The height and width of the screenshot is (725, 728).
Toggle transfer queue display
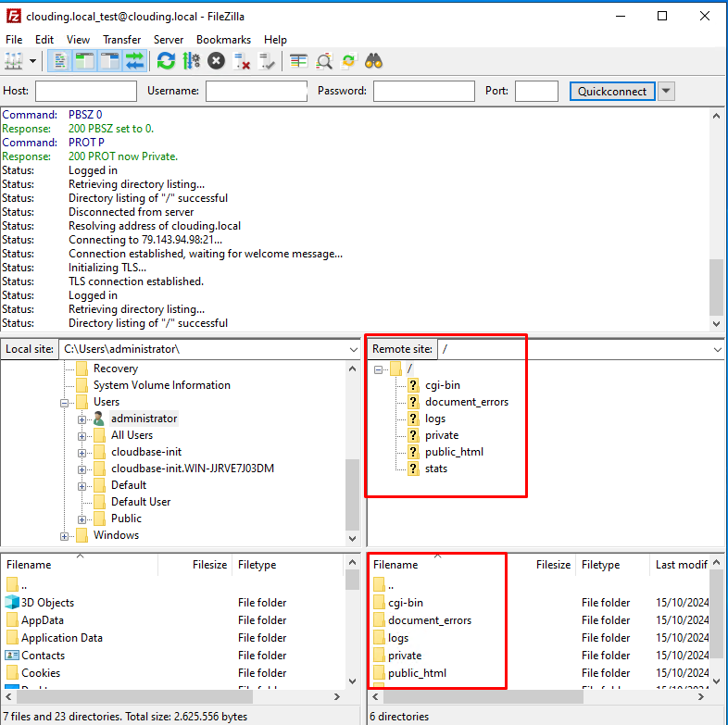point(135,61)
